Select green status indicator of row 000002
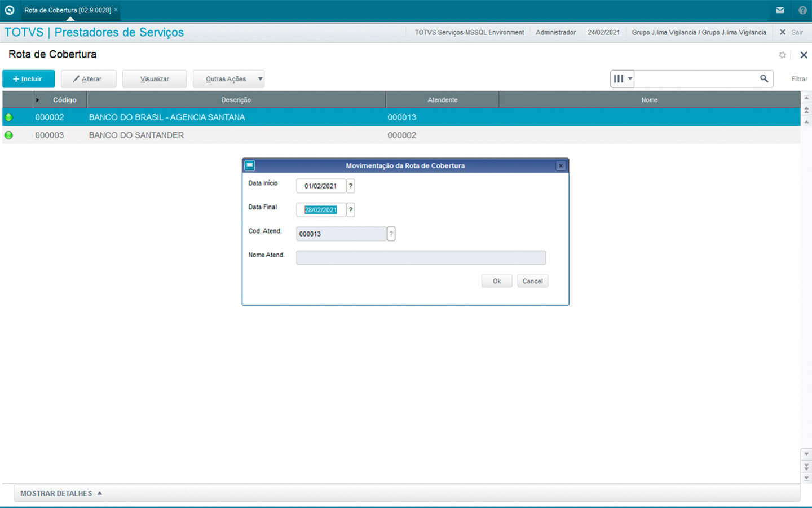The height and width of the screenshot is (508, 812). click(8, 117)
